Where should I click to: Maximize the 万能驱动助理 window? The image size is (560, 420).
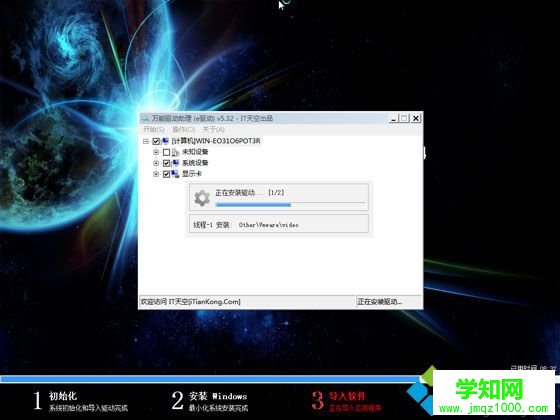(x=404, y=119)
